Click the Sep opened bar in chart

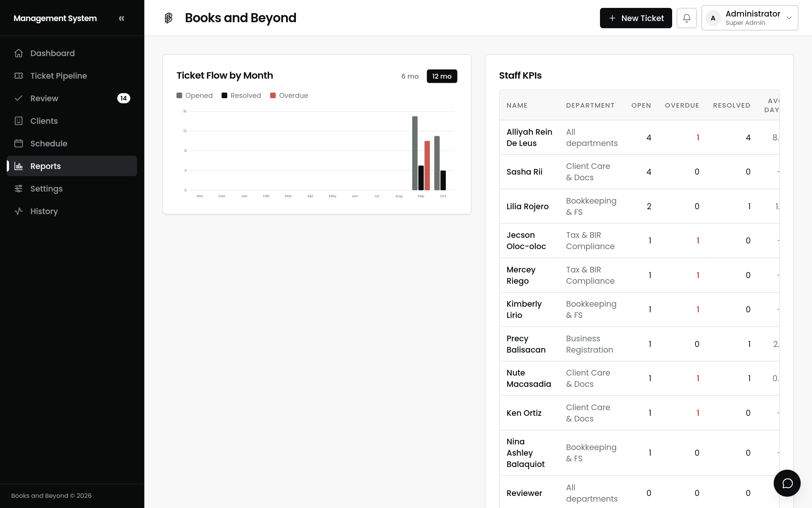coord(415,153)
